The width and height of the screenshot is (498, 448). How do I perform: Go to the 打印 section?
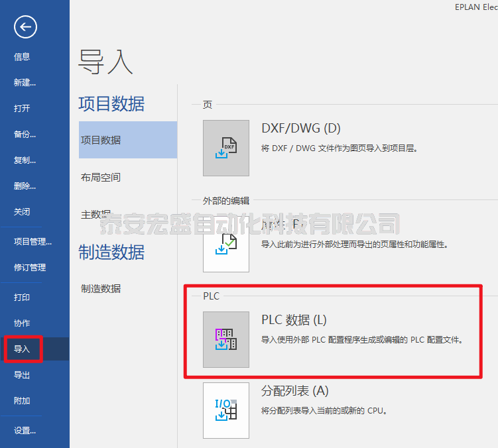click(22, 298)
